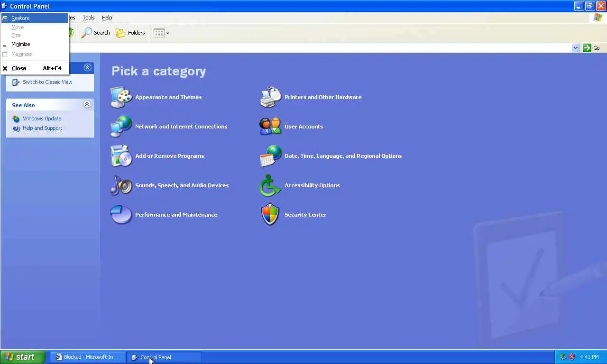
Task: Open the Views toolbar dropdown
Action: point(161,33)
